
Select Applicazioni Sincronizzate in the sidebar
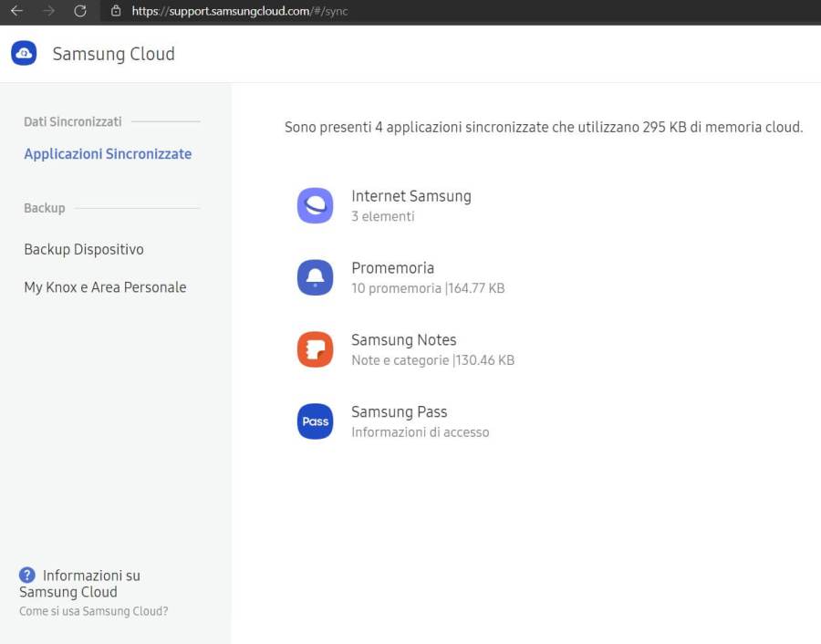[x=108, y=154]
